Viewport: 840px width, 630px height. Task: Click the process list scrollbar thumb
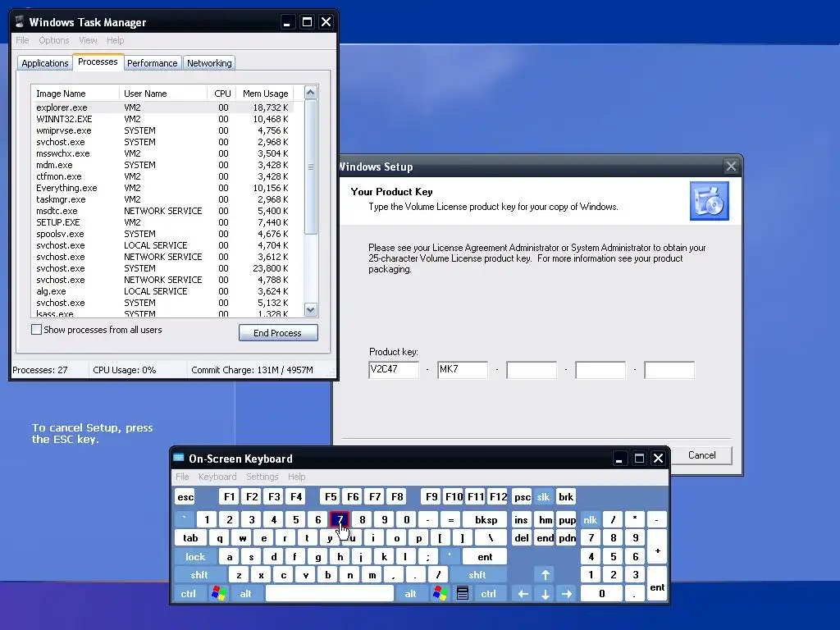click(x=311, y=167)
